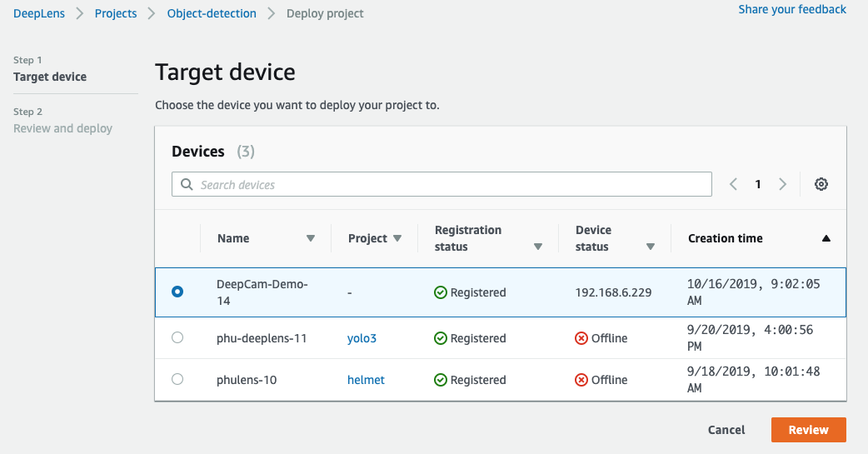This screenshot has height=454, width=868.
Task: Click the search magnifier icon
Action: point(187,184)
